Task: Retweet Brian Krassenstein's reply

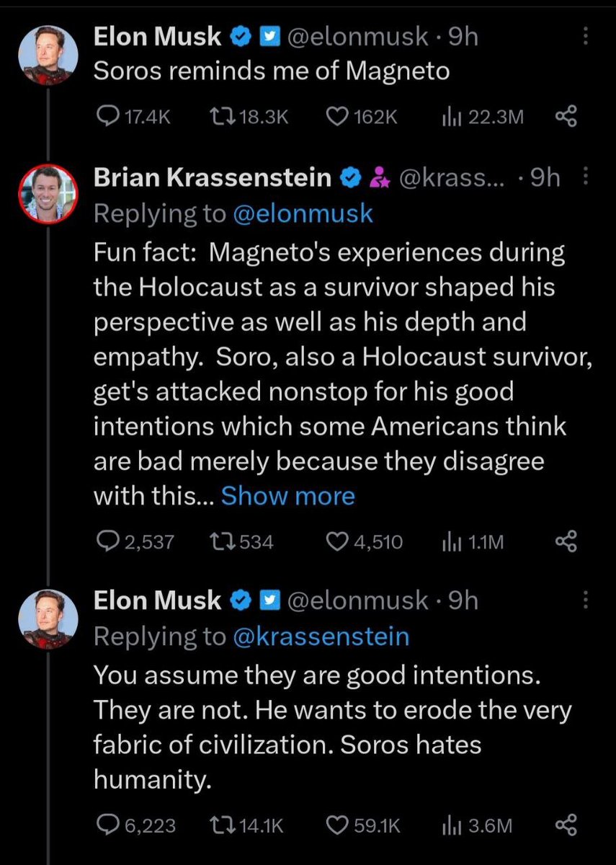Action: [215, 541]
